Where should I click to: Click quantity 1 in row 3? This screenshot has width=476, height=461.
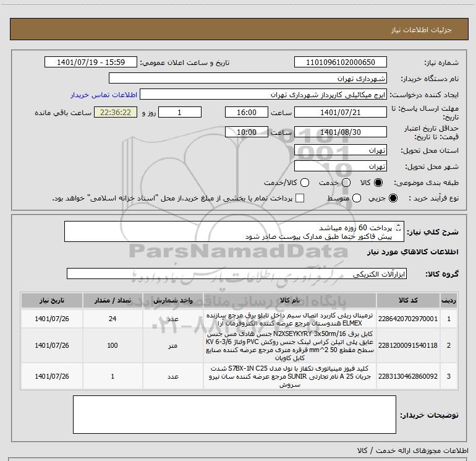click(x=113, y=376)
